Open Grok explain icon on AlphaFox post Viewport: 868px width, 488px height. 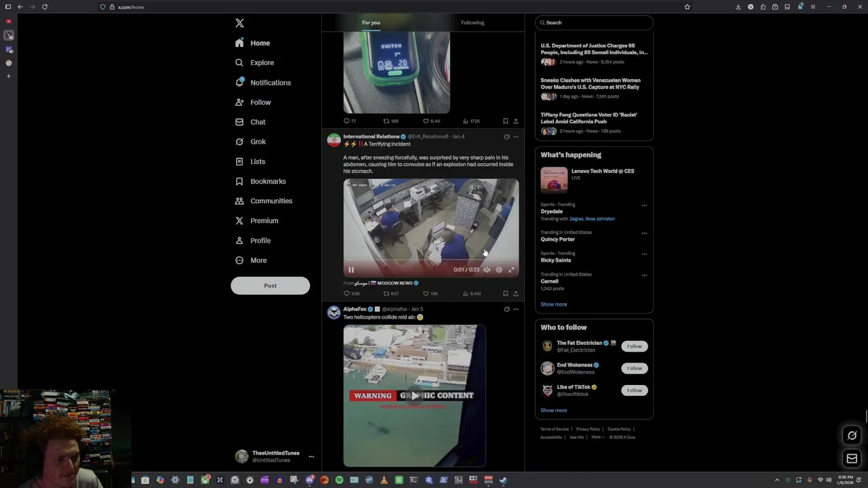(507, 309)
